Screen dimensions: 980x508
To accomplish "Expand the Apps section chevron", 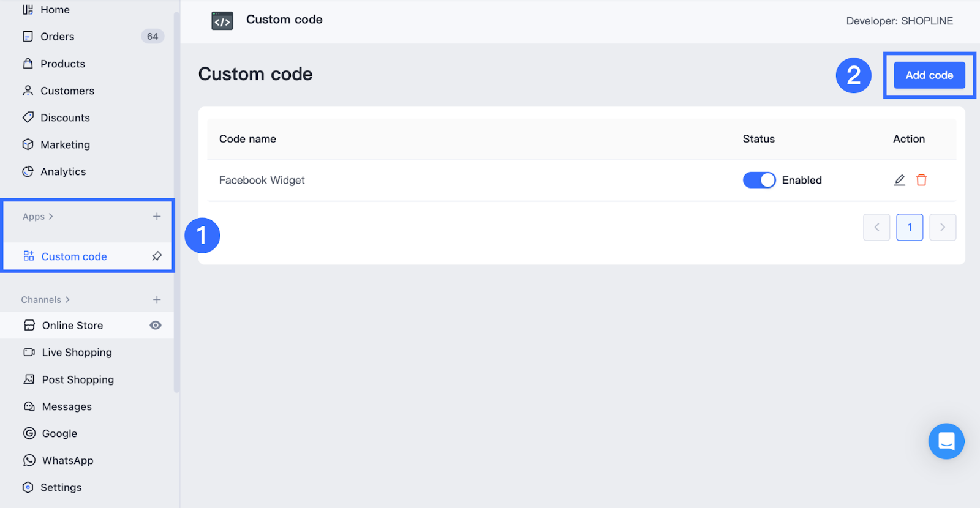I will 51,217.
